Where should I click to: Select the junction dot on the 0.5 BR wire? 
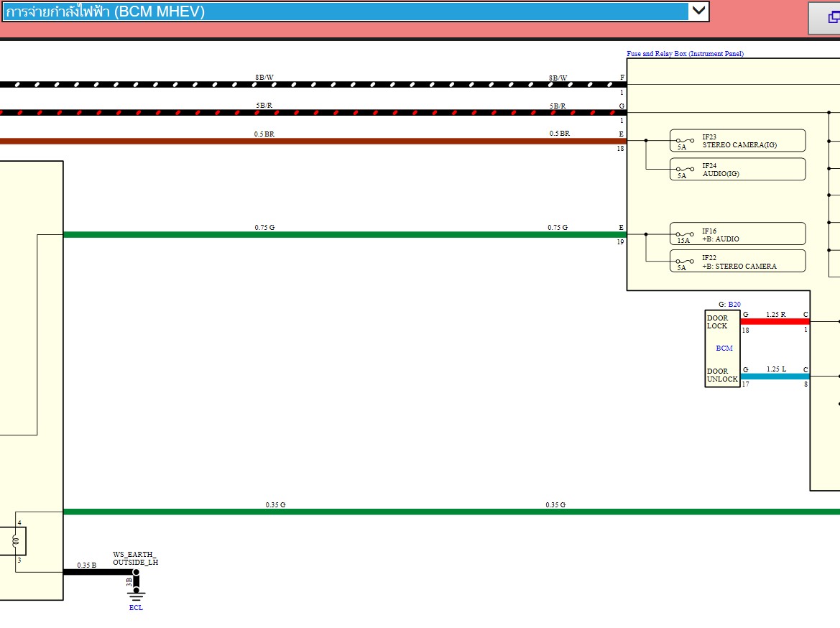tap(646, 141)
